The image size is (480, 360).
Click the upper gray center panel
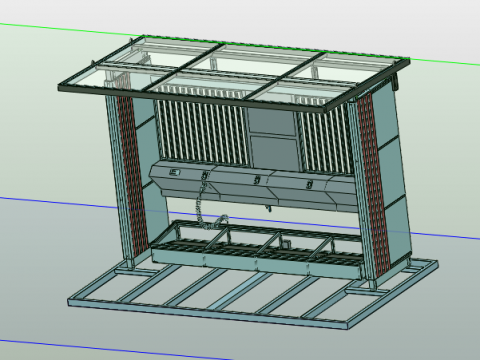pyautogui.click(x=272, y=122)
